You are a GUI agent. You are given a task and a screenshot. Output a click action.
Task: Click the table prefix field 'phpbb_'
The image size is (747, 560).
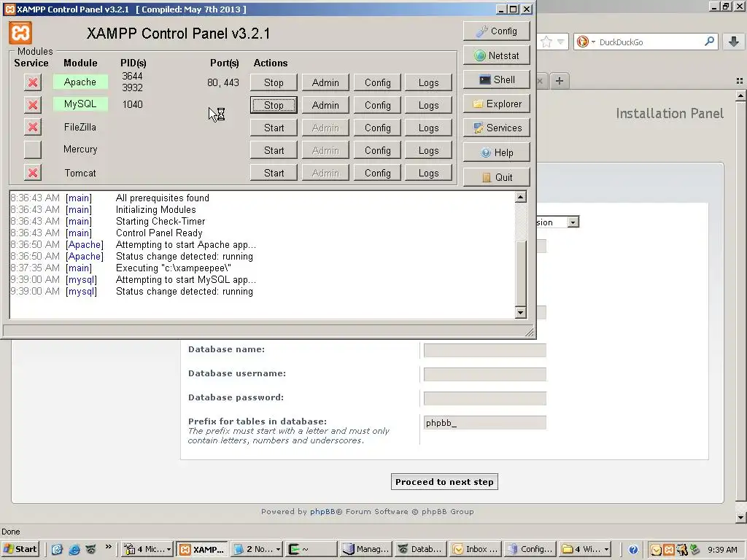click(485, 422)
